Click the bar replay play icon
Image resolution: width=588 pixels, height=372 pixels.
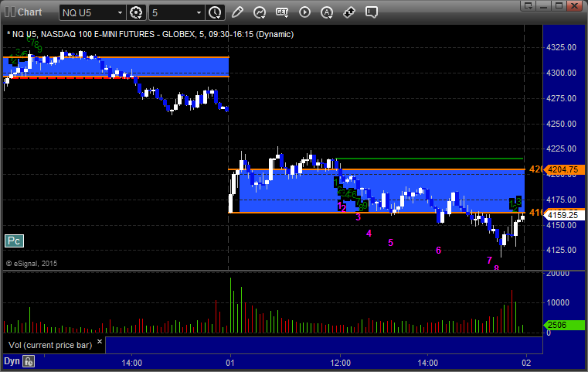pyautogui.click(x=304, y=12)
